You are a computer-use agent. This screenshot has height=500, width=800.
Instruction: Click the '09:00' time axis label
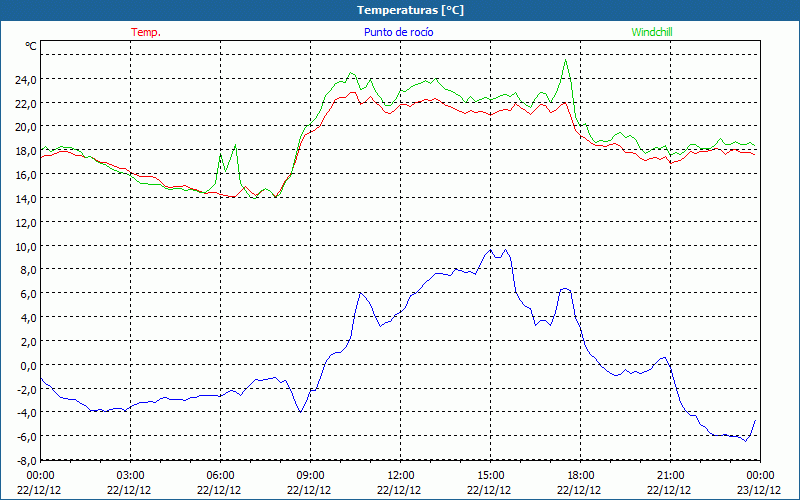310,476
